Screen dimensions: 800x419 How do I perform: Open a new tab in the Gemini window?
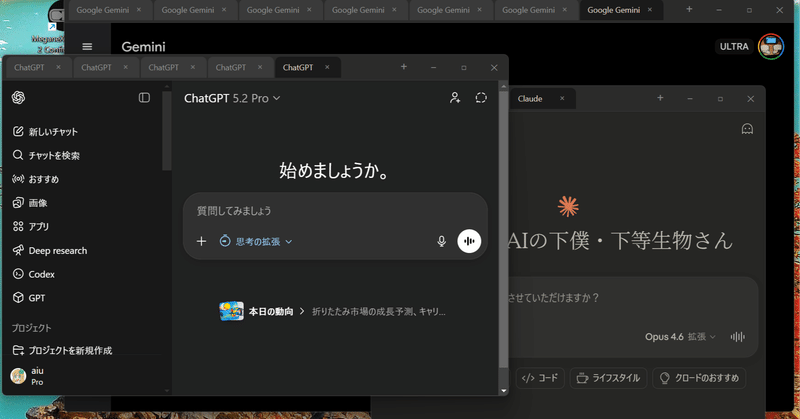689,9
